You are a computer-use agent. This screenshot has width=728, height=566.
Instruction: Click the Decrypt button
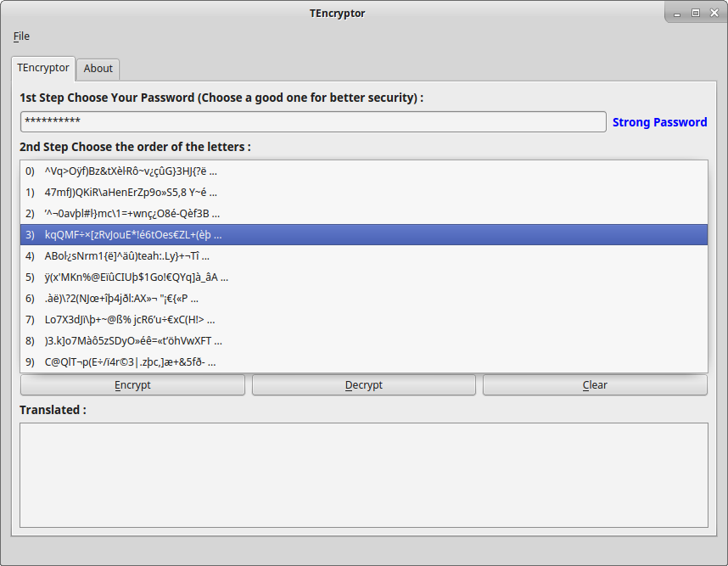364,385
